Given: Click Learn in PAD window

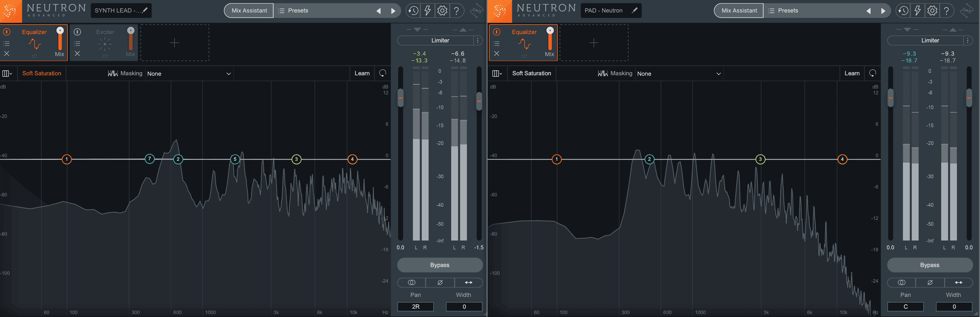Looking at the screenshot, I should click(852, 73).
